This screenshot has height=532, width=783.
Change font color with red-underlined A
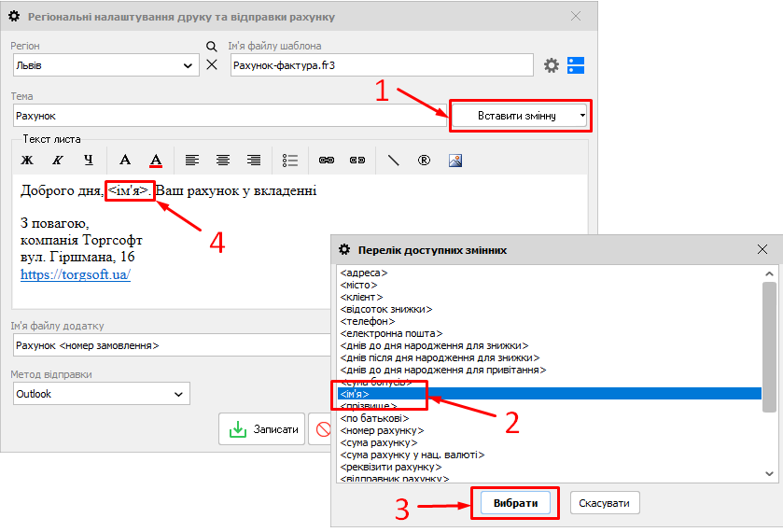click(x=157, y=160)
